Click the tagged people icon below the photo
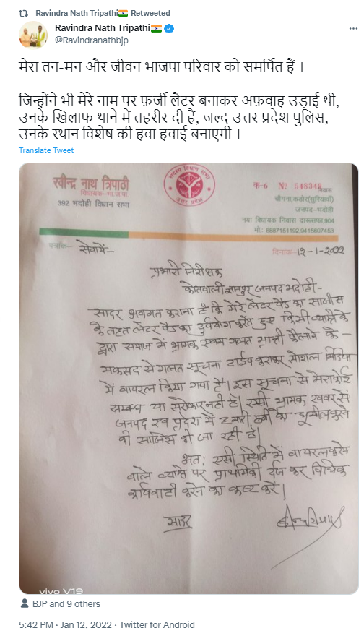Viewport: 364px width, 636px height. point(25,603)
